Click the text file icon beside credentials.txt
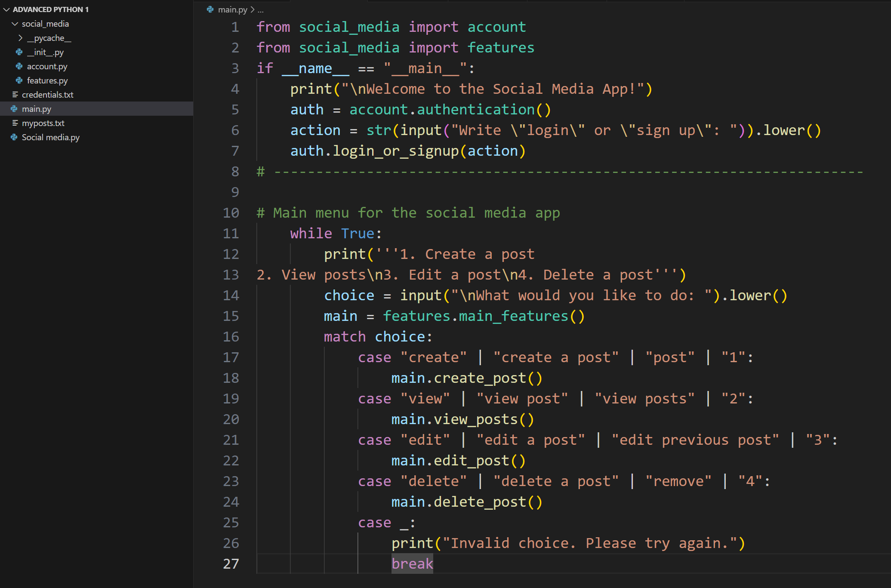 [15, 95]
